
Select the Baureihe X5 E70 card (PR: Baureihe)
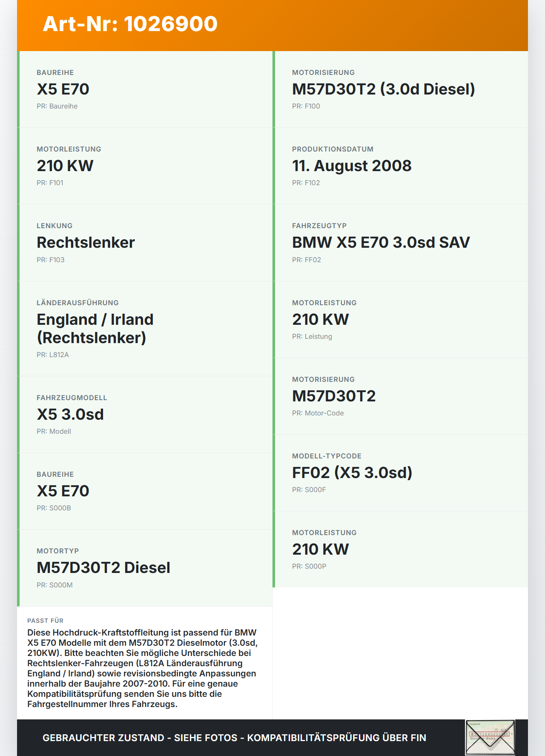145,89
